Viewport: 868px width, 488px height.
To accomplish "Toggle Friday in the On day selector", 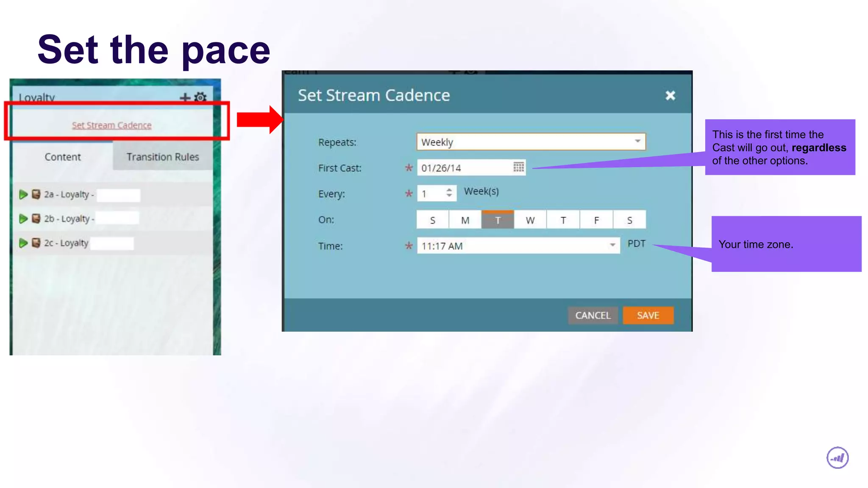I will [596, 220].
